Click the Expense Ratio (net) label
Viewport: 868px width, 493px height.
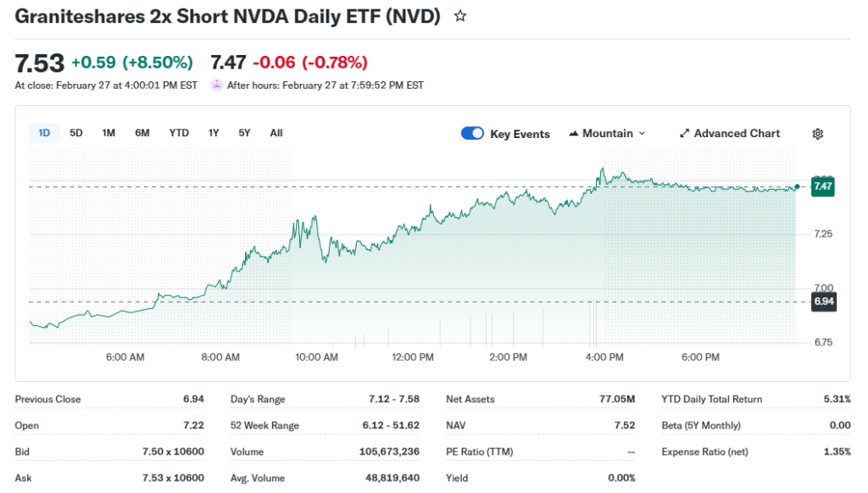point(704,451)
